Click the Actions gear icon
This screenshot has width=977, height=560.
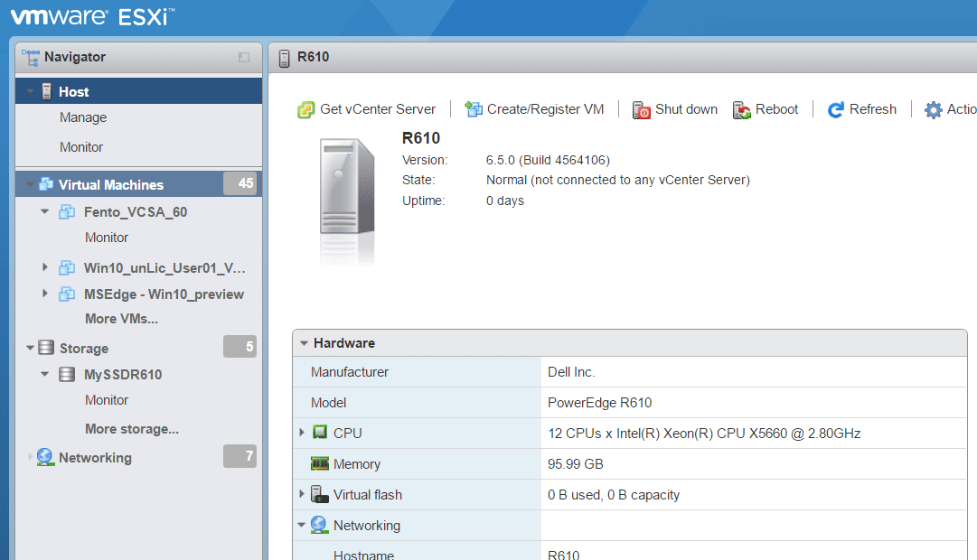click(934, 110)
